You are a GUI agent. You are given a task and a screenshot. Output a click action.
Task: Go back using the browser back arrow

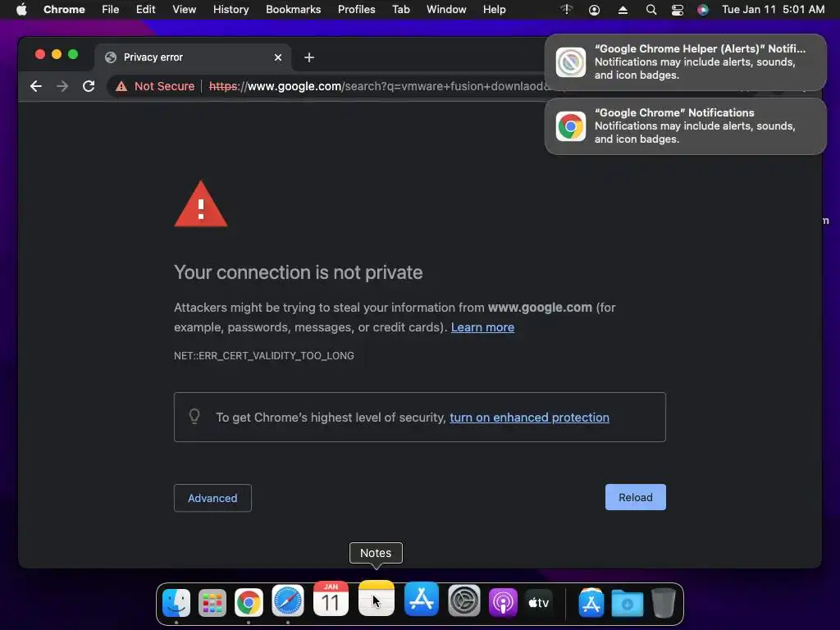pos(36,86)
